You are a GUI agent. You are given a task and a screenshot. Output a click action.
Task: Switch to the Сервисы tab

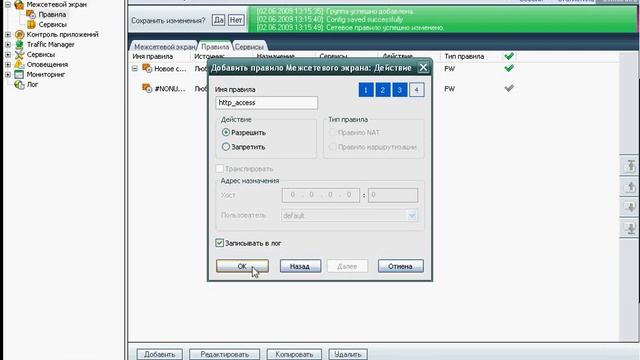[x=249, y=47]
